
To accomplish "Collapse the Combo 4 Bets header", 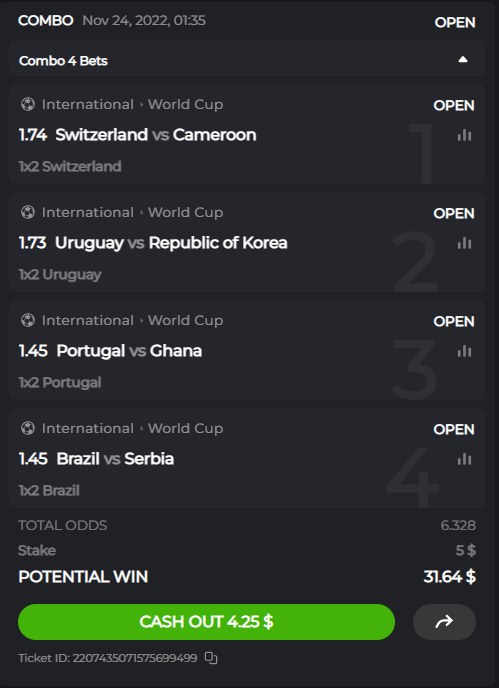I will pyautogui.click(x=247, y=59).
